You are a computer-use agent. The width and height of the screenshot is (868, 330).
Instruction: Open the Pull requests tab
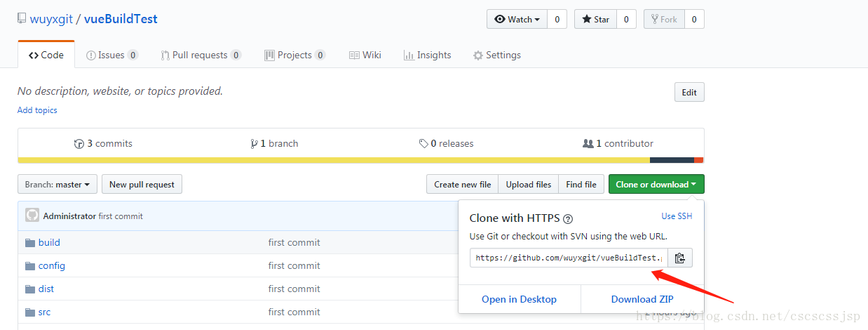(201, 55)
